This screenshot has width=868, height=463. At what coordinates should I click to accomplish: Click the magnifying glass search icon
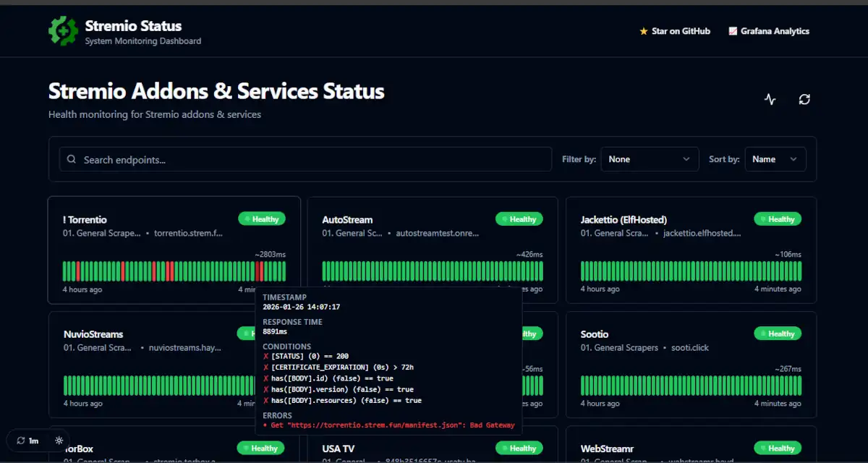pyautogui.click(x=72, y=158)
